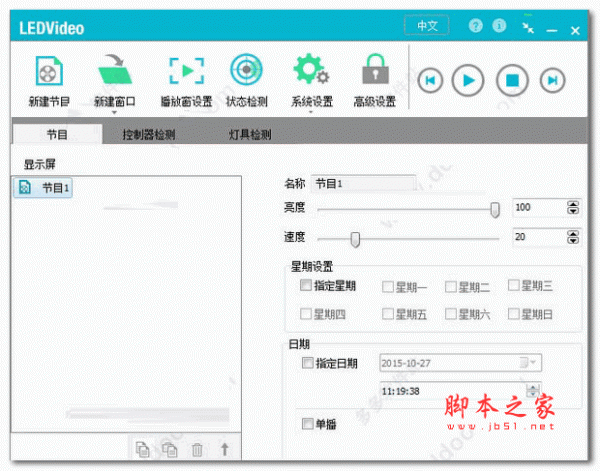This screenshot has width=600, height=471.
Task: Toggle the 单播 checkbox
Action: click(x=308, y=424)
